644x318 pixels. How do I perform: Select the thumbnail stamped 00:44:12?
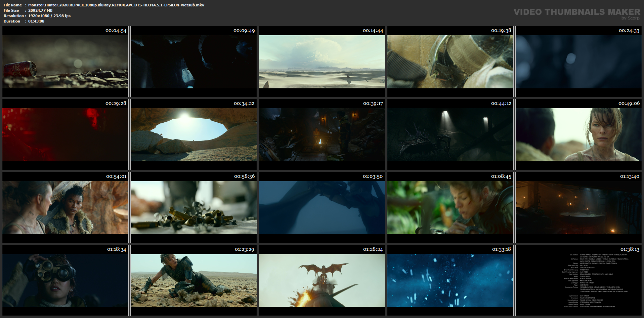click(450, 134)
